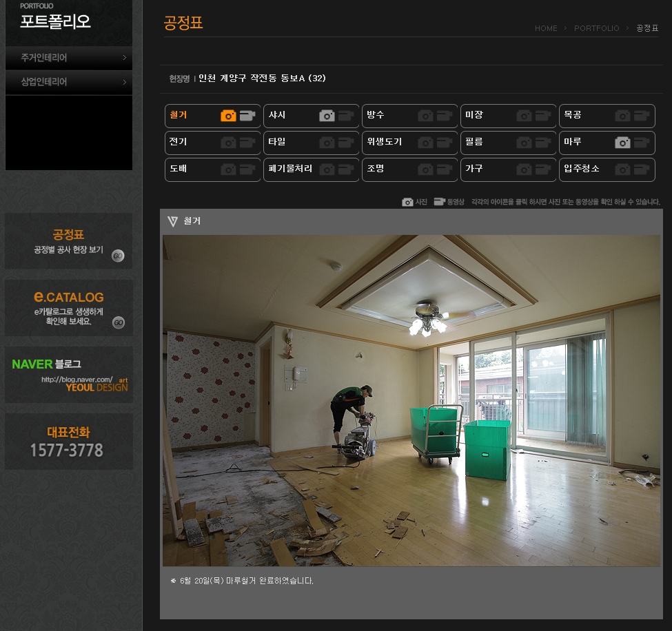Viewport: 672px width, 631px height.
Task: Click the camera icon for 타일
Action: (x=327, y=143)
